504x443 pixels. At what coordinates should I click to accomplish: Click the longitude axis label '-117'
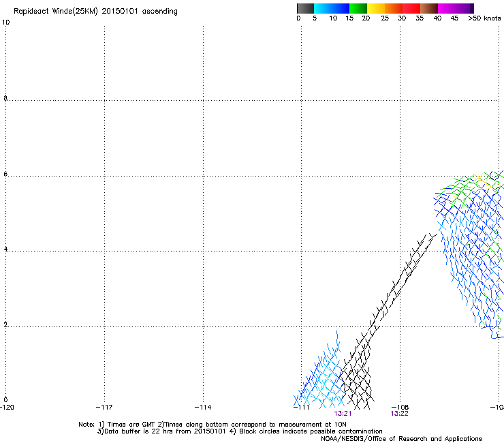[x=104, y=408]
